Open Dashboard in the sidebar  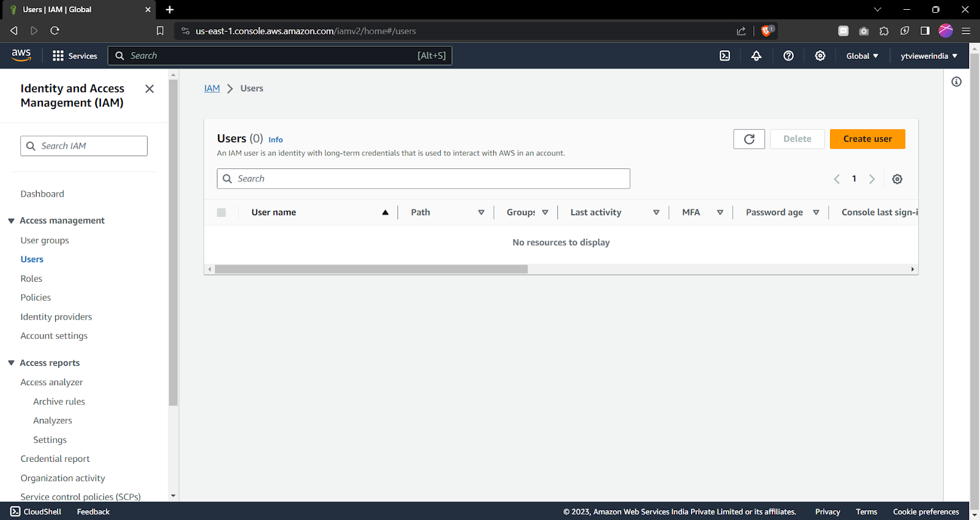point(42,194)
